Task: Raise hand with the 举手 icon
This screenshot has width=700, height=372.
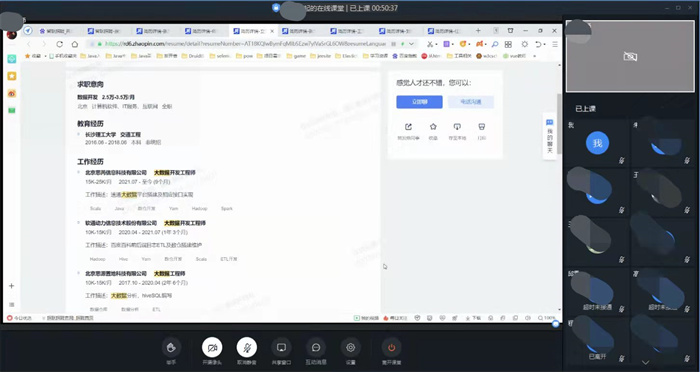Action: click(171, 347)
